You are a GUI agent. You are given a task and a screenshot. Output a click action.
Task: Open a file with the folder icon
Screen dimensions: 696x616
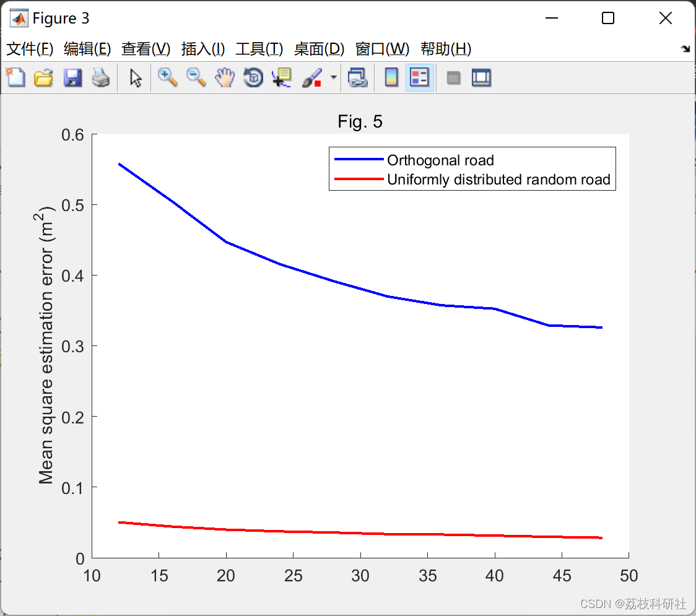point(43,77)
